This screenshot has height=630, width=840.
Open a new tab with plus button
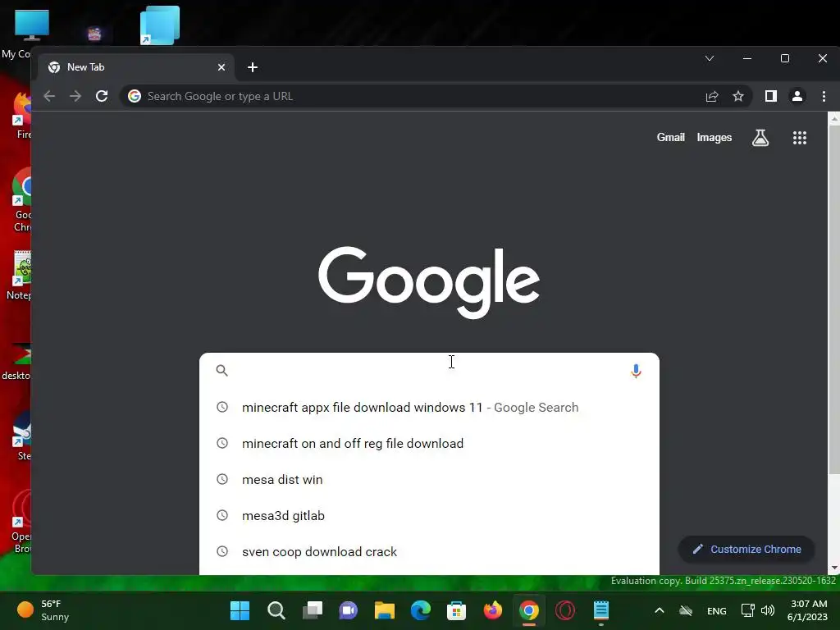coord(253,67)
